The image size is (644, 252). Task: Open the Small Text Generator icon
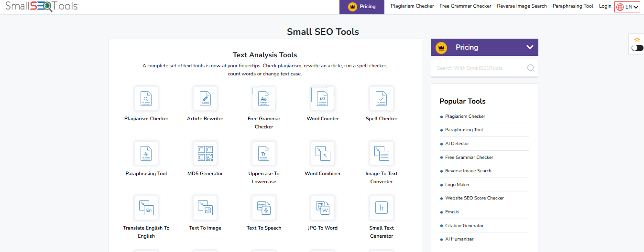pyautogui.click(x=382, y=208)
